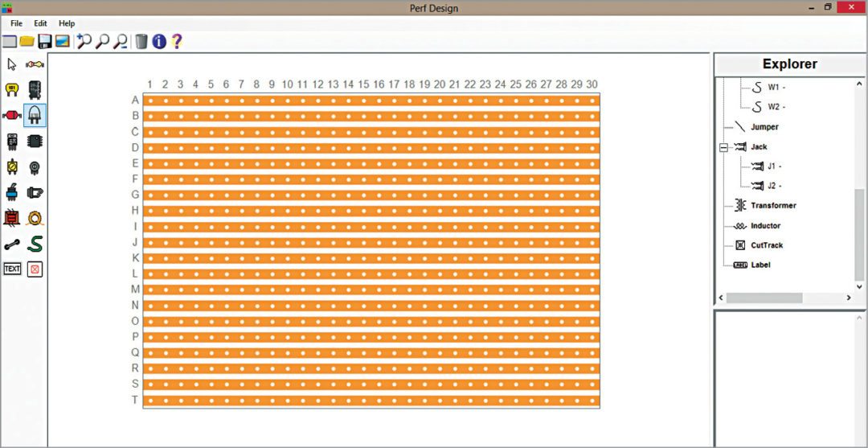Choose the green wire tool

coord(35,243)
